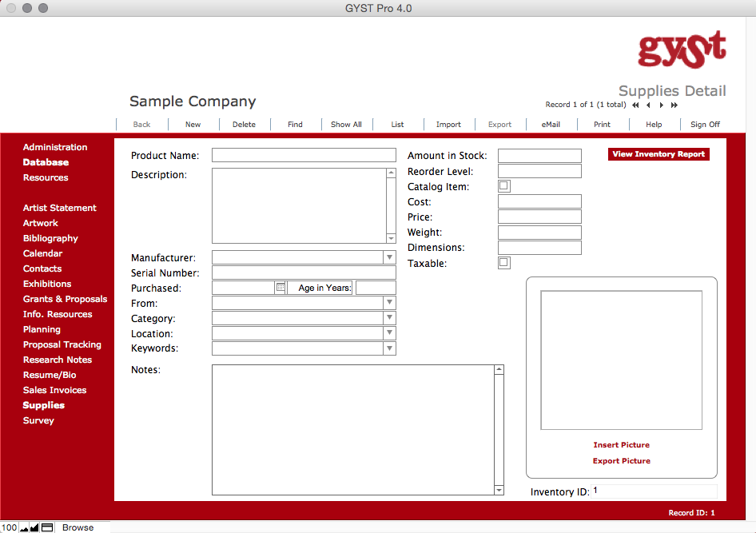Click View Inventory Report button

[x=659, y=154]
